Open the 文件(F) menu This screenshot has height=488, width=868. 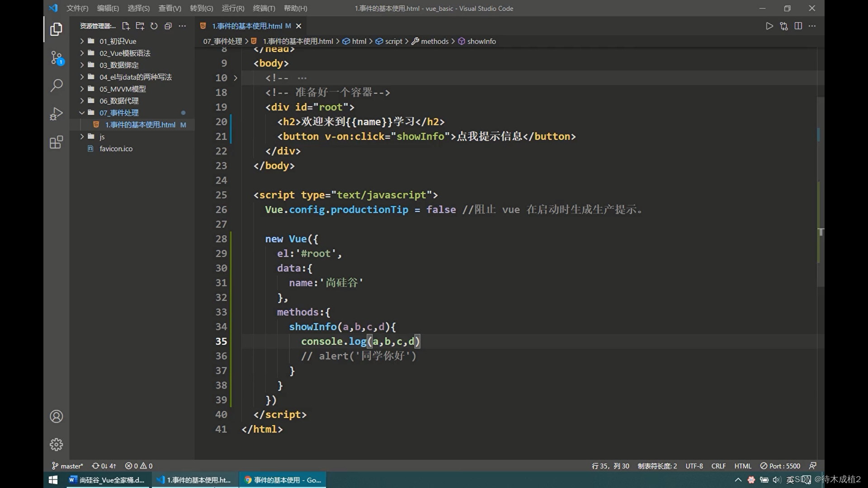[x=77, y=8]
